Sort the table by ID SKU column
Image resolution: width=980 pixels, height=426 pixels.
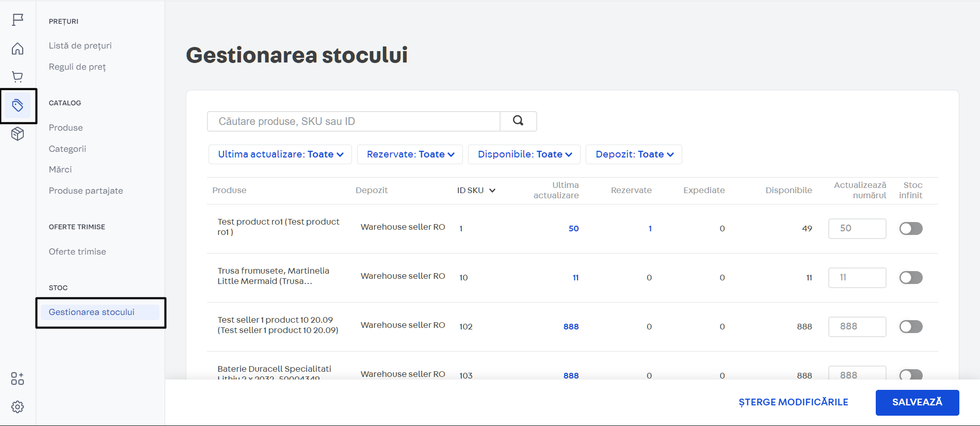[476, 191]
